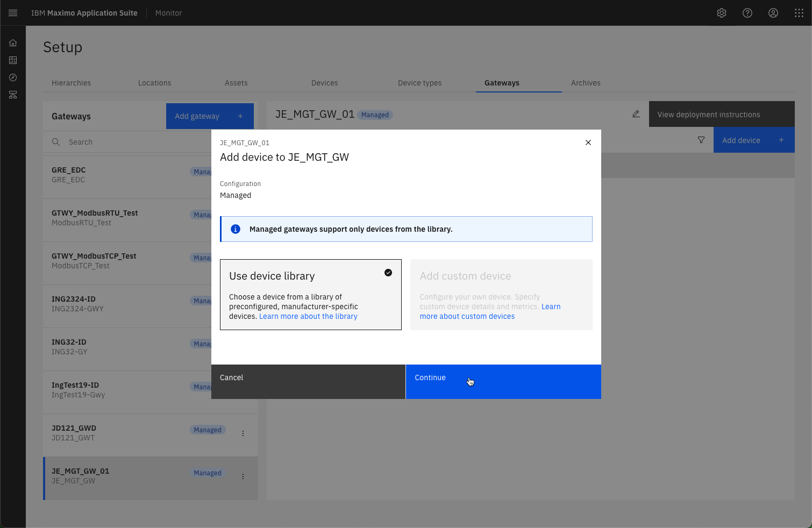This screenshot has width=812, height=528.
Task: Click Continue in the dialog
Action: (503, 382)
